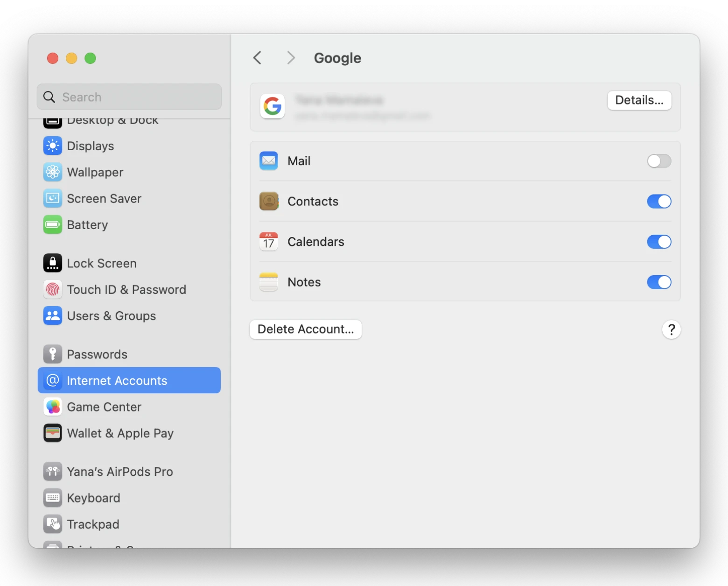Viewport: 728px width, 586px height.
Task: Open Battery settings label
Action: tap(87, 225)
